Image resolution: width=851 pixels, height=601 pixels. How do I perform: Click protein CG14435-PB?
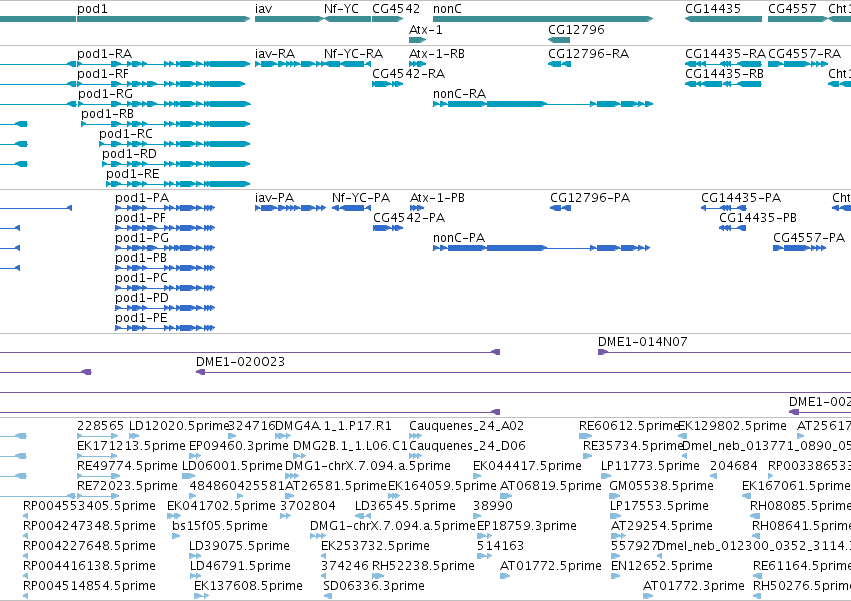pos(758,218)
